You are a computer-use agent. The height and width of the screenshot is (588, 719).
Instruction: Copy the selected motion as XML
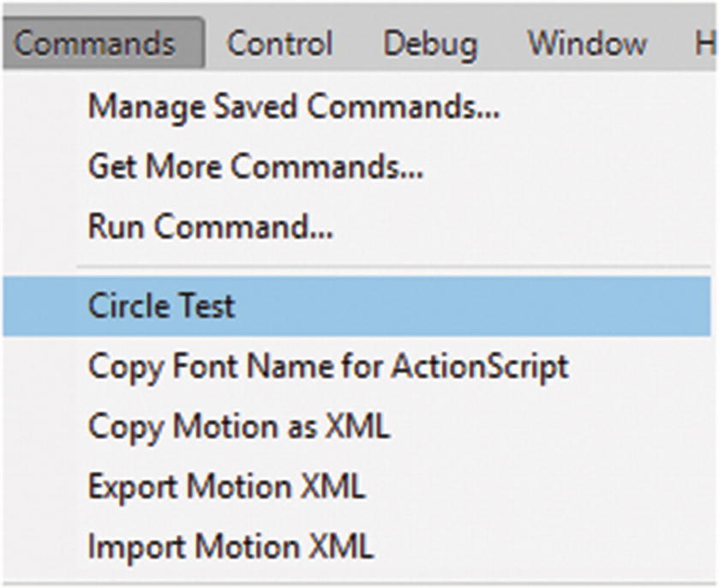click(x=239, y=427)
